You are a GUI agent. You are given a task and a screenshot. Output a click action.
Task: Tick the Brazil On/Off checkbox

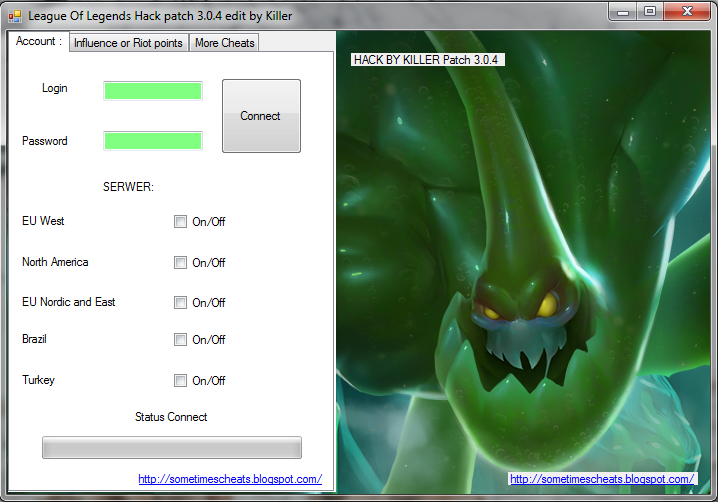[180, 339]
